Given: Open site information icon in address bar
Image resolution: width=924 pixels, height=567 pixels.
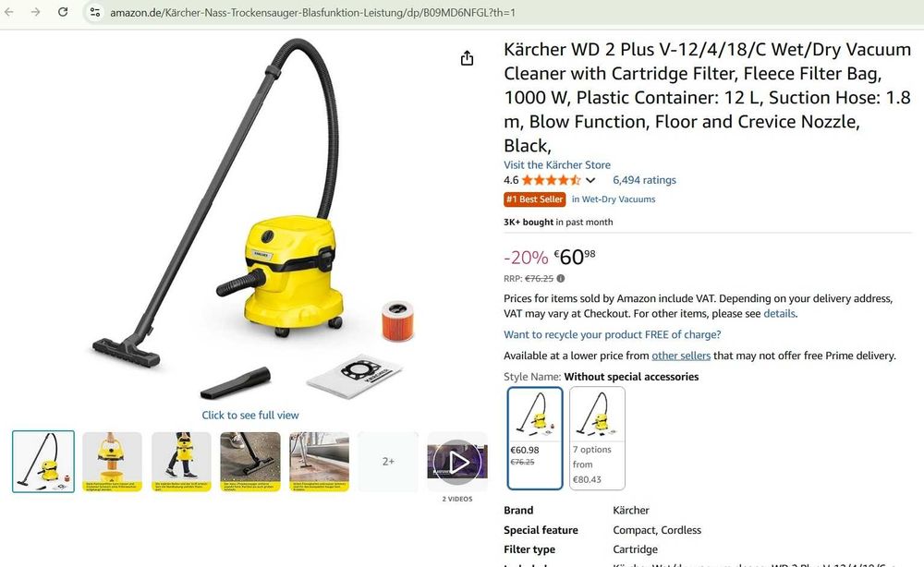Looking at the screenshot, I should 95,12.
